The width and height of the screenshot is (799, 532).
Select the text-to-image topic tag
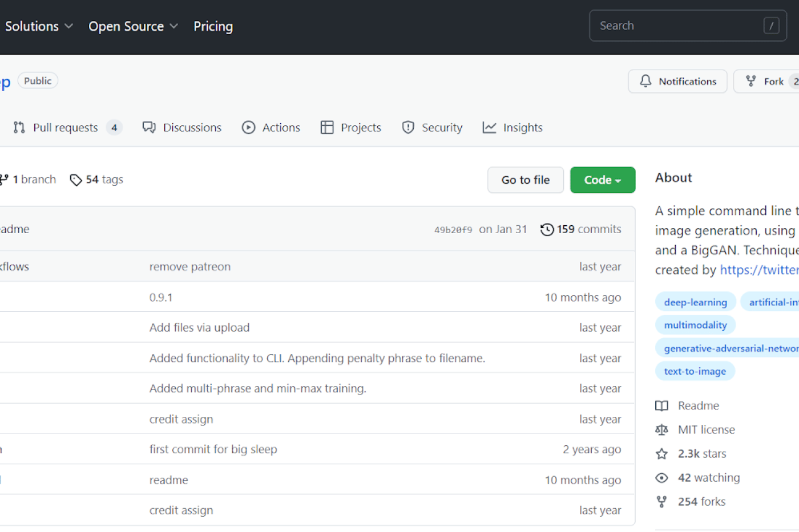695,371
